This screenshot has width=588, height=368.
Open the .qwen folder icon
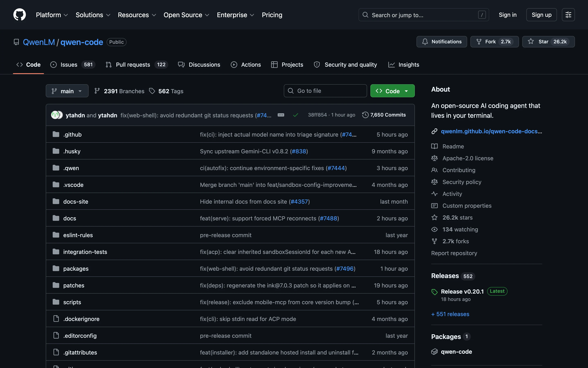coord(56,168)
